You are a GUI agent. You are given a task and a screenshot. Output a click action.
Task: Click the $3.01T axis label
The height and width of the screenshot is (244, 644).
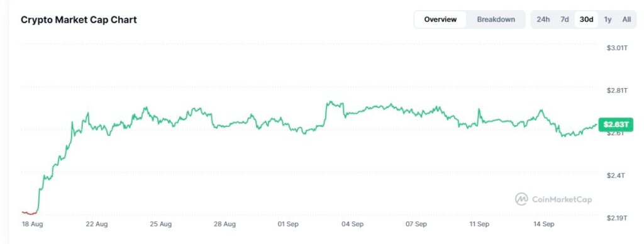(x=617, y=48)
